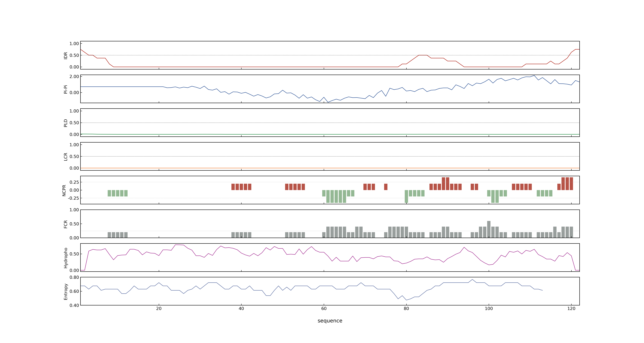Click the -0.25 tick on NCPR axis
Image resolution: width=644 pixels, height=343 pixels.
73,198
